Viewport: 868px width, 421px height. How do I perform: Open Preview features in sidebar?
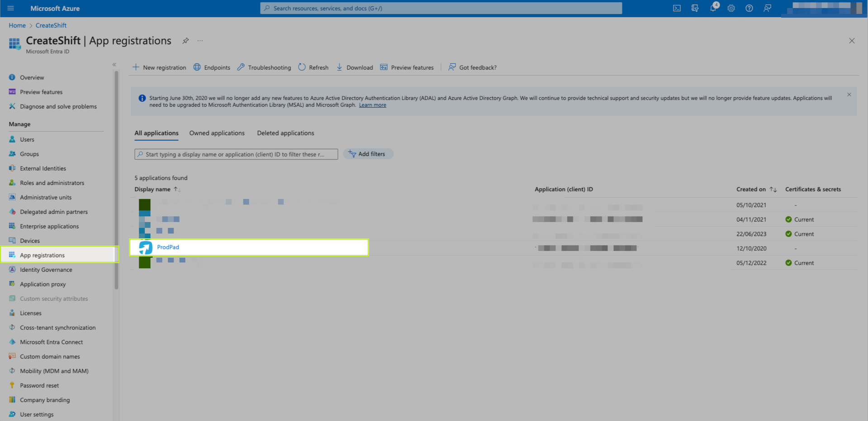pos(41,92)
